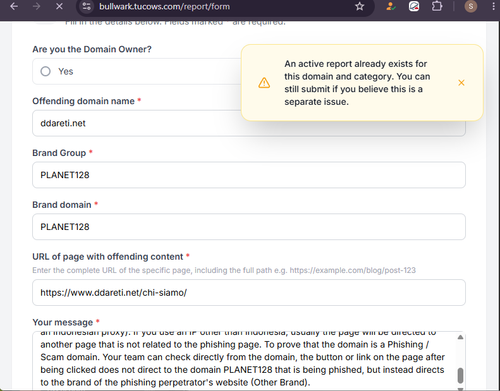Click the 'Your message' label

[x=63, y=322]
